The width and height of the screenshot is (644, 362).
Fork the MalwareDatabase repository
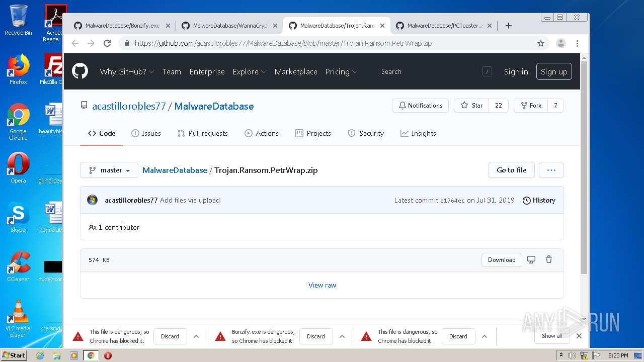(x=531, y=106)
